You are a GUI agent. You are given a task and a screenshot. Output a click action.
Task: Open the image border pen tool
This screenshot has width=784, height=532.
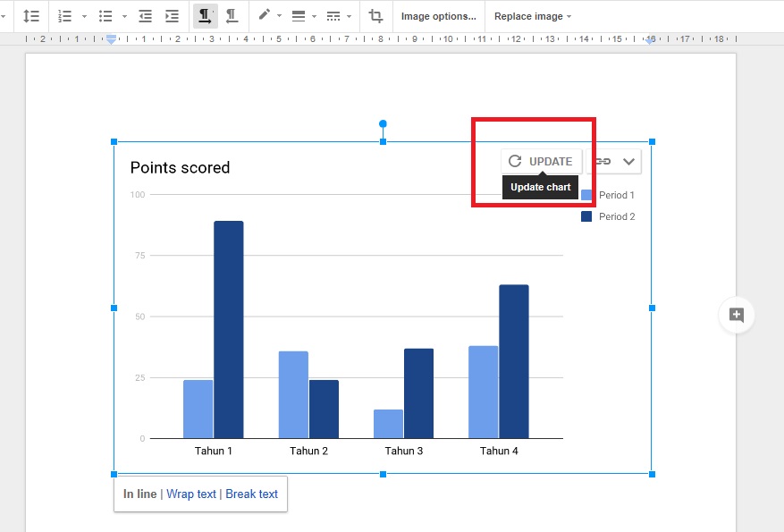coord(265,15)
